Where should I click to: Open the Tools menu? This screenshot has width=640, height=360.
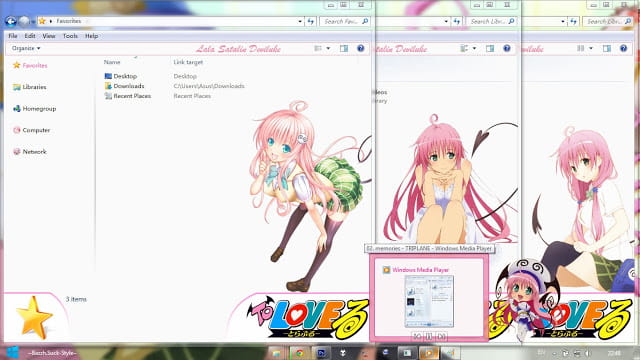click(70, 36)
